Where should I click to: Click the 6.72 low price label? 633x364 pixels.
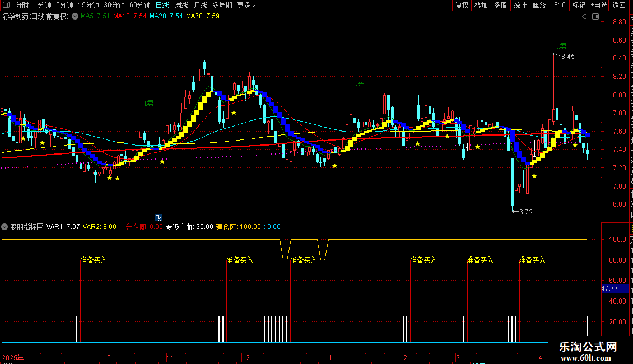click(525, 212)
